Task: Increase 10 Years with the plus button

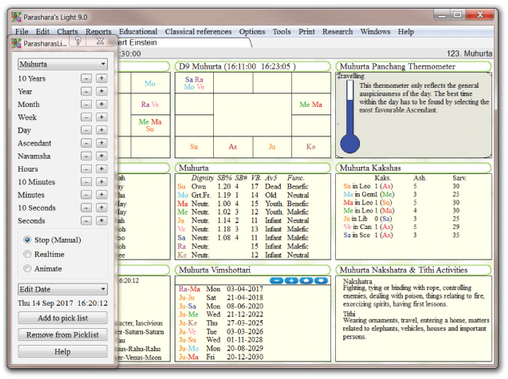Action: click(102, 78)
